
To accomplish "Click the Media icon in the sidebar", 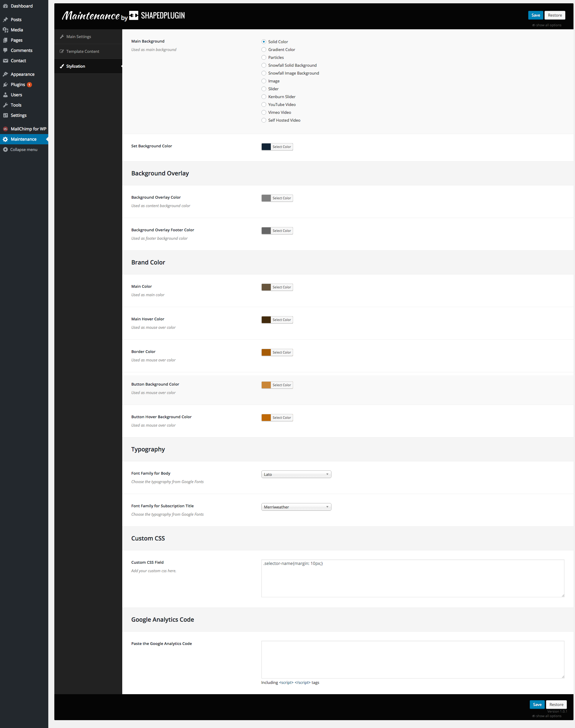I will [5, 30].
